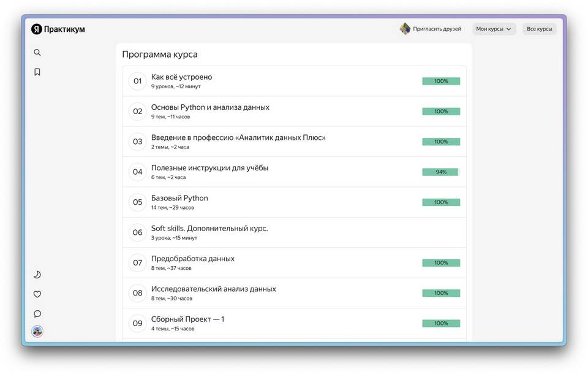Click the number 07 circle badge
Screen dimensions: 588x374
[x=138, y=263]
